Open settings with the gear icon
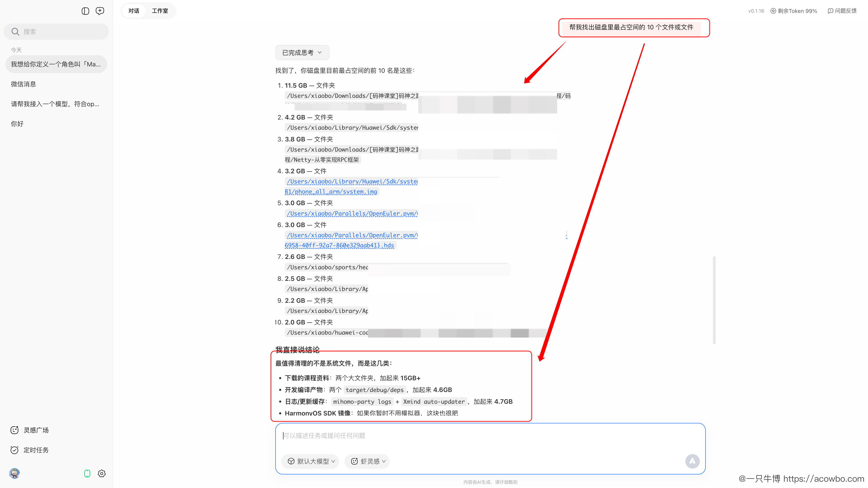The image size is (868, 488). tap(101, 474)
